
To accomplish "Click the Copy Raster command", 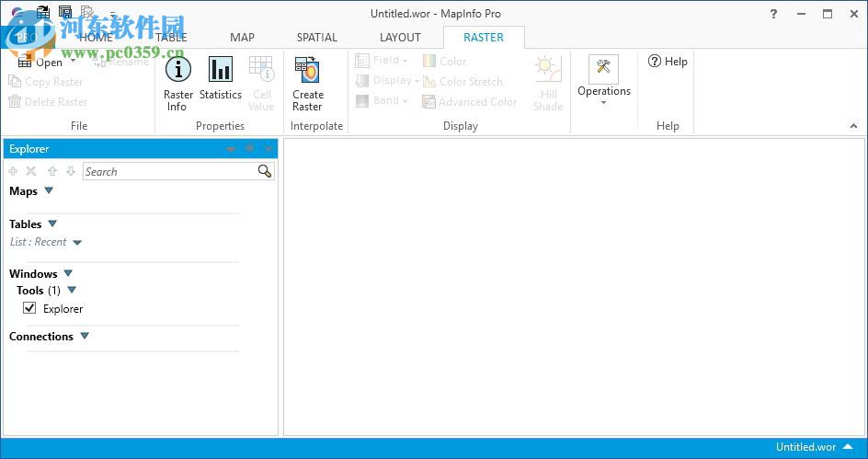I will tap(46, 81).
